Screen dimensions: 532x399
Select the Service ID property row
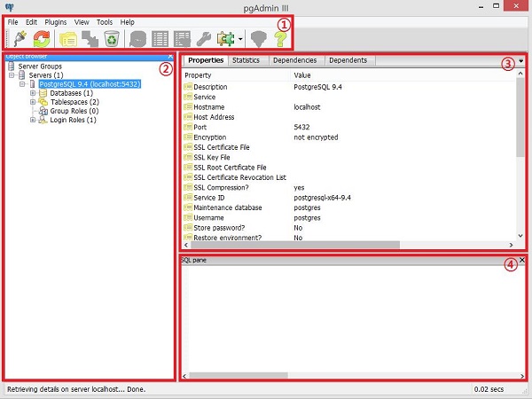[349, 198]
